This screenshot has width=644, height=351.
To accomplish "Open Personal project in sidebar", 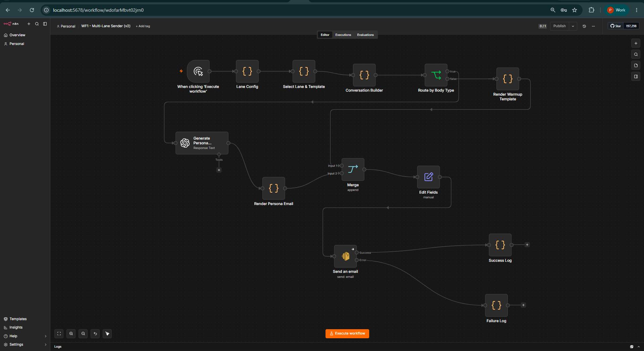I will coord(17,44).
